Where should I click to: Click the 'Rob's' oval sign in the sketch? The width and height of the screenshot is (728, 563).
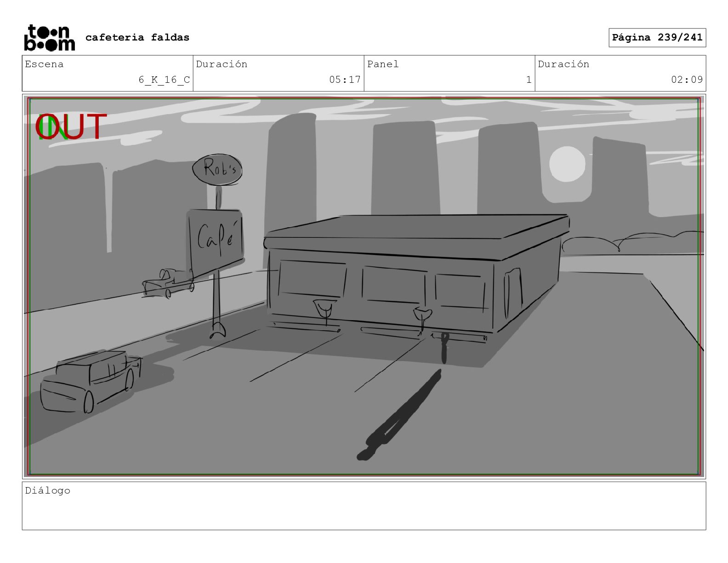[x=217, y=169]
